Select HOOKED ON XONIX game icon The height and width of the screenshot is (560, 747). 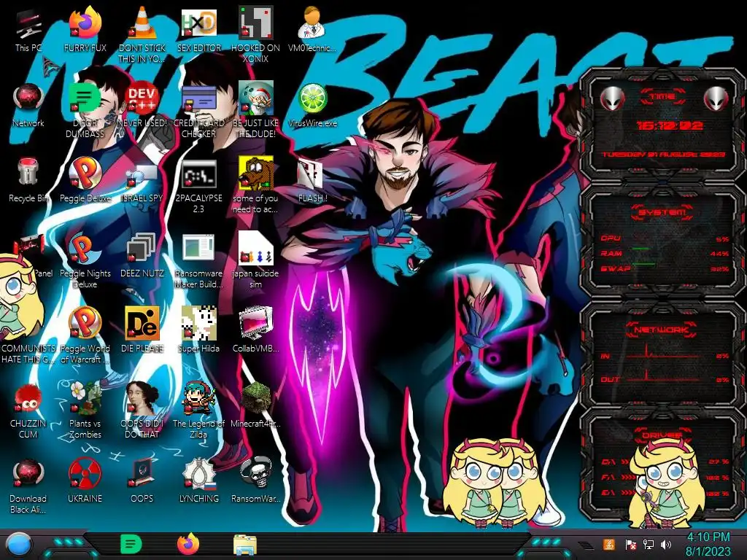point(255,34)
